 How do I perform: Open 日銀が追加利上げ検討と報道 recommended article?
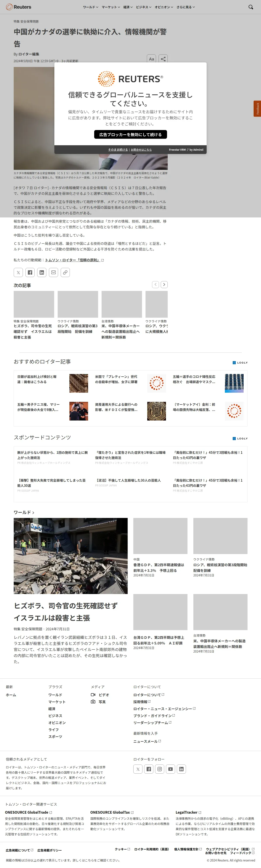[x=37, y=379]
